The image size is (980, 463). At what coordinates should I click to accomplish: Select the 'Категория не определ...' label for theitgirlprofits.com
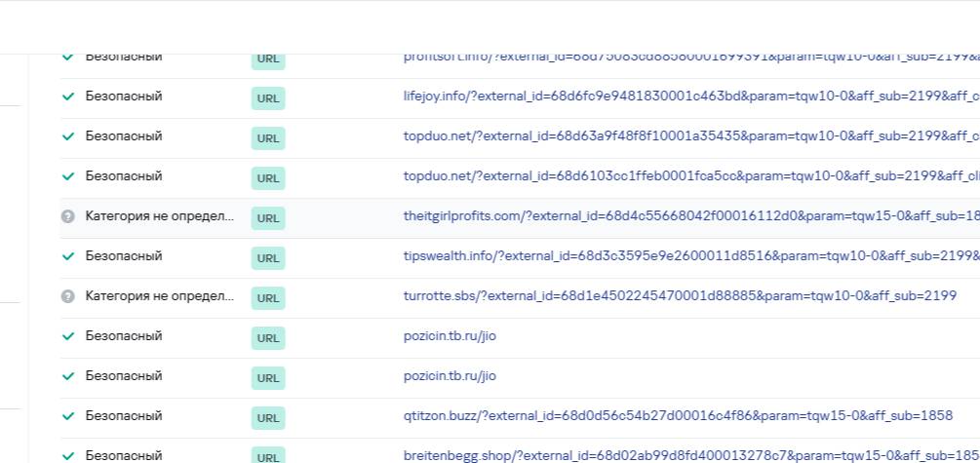click(x=159, y=216)
